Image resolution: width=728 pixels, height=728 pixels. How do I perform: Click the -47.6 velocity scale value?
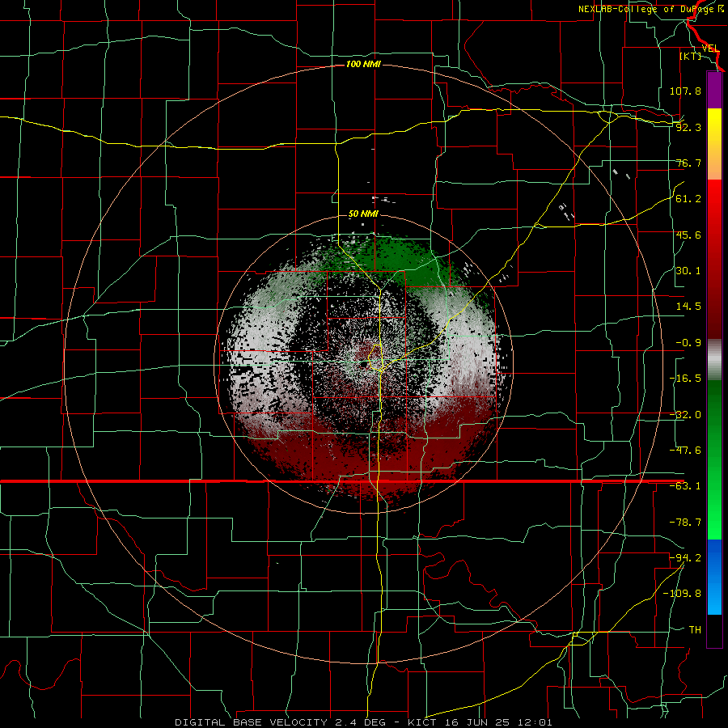tap(685, 451)
